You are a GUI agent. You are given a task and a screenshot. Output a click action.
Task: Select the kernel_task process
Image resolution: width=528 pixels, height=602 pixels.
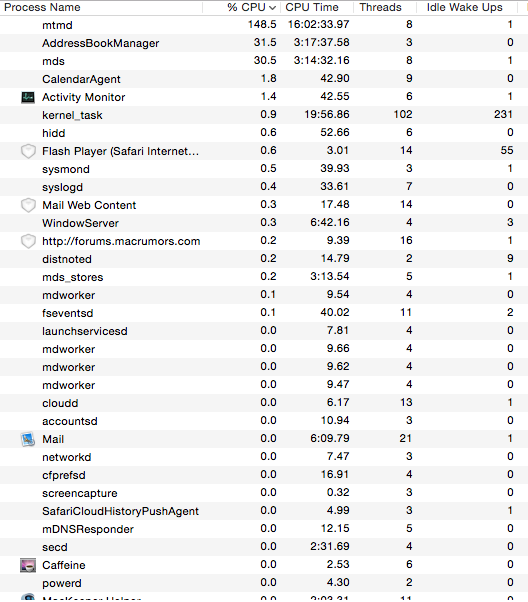pos(72,116)
